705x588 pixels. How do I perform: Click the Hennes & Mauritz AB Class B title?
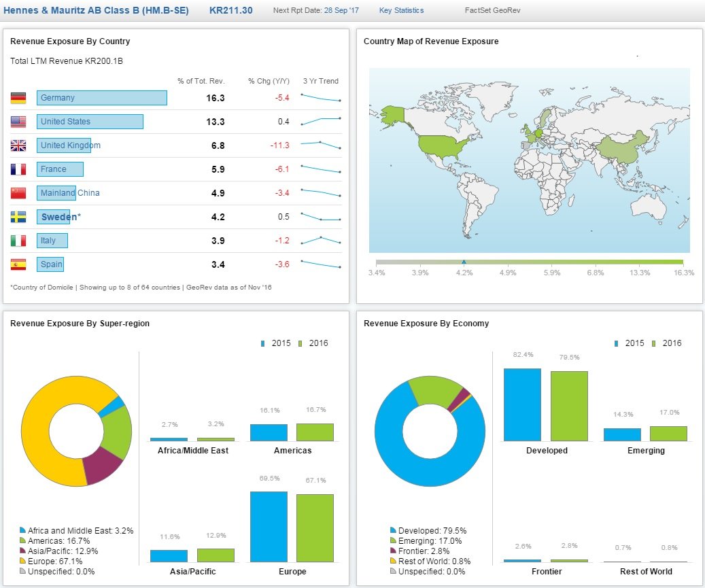pos(96,10)
